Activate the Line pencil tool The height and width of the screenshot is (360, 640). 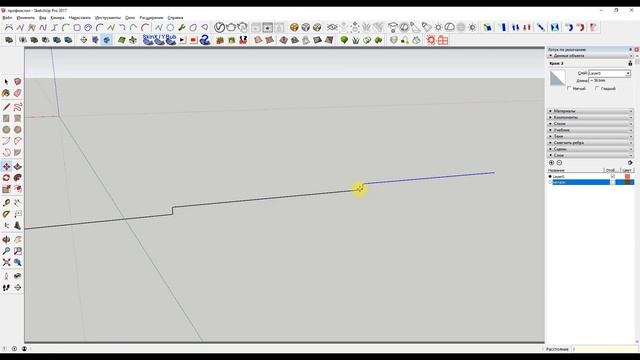coord(6,107)
